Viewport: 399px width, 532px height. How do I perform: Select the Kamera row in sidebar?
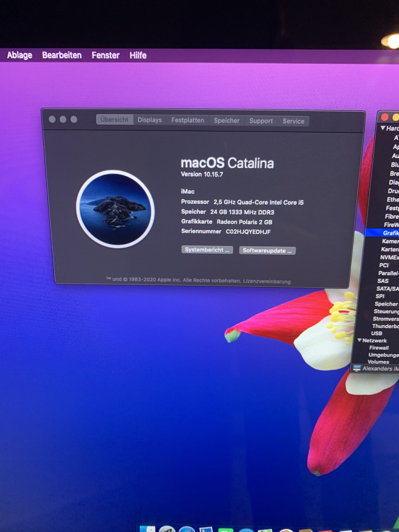390,241
